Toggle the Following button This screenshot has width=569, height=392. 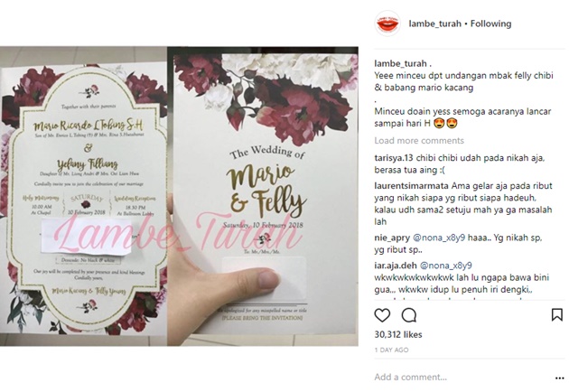[491, 23]
